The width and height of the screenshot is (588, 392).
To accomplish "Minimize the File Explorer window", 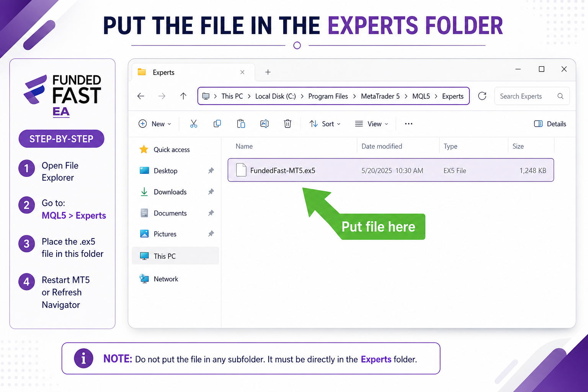I will (518, 69).
